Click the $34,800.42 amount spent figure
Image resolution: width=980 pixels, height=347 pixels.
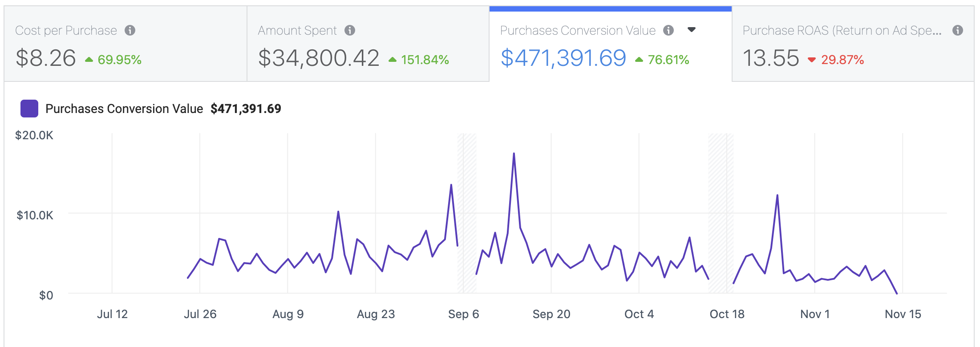[x=319, y=58]
